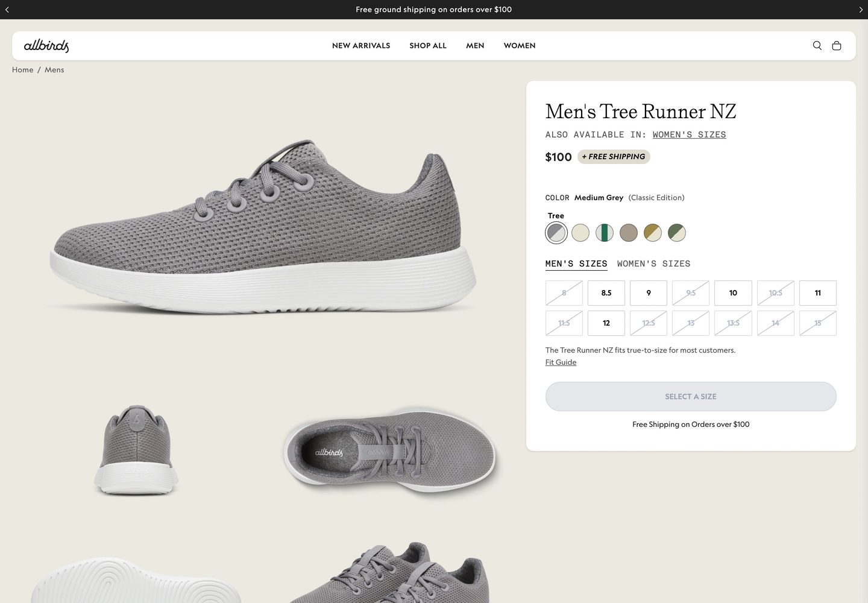Show previous announcement with left arrow
The height and width of the screenshot is (603, 868).
click(7, 10)
